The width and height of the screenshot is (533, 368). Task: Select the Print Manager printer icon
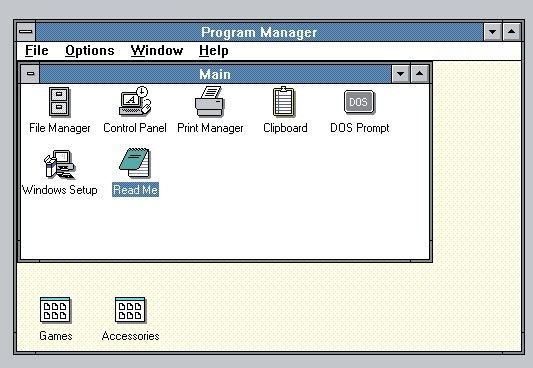[x=210, y=101]
